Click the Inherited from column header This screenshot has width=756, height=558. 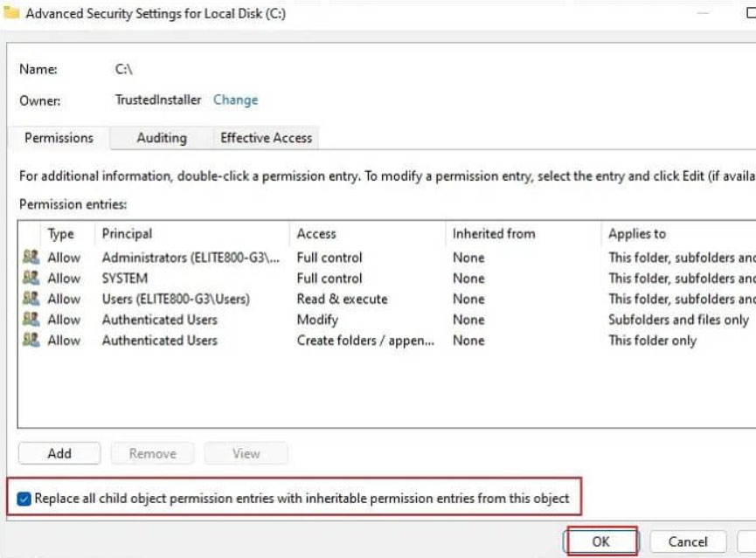click(x=524, y=234)
